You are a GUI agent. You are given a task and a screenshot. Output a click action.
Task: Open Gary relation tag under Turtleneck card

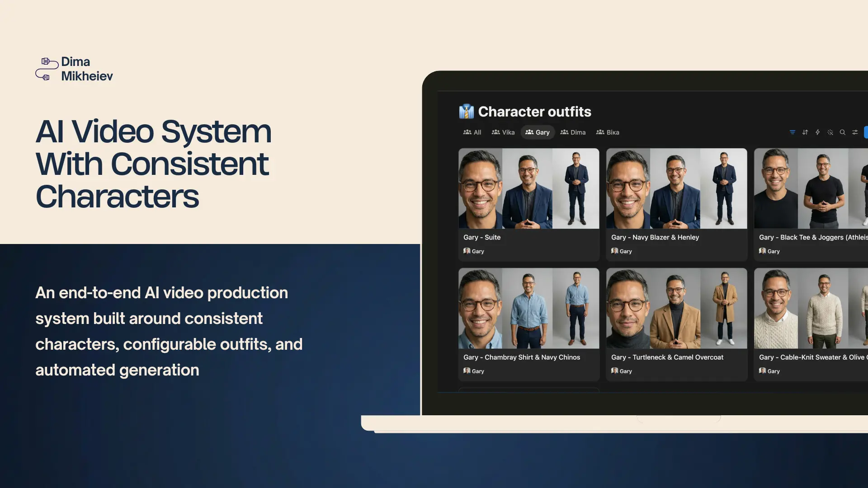622,371
